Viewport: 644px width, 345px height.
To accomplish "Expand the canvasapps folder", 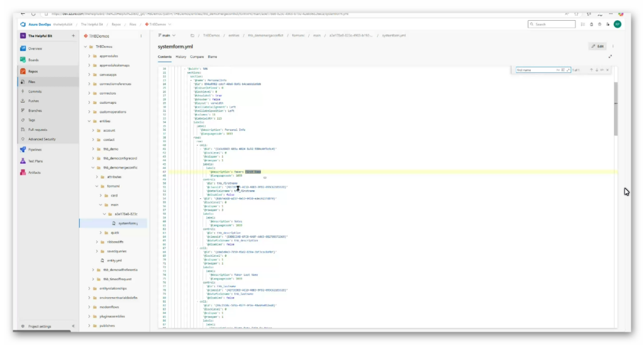I will pos(89,74).
